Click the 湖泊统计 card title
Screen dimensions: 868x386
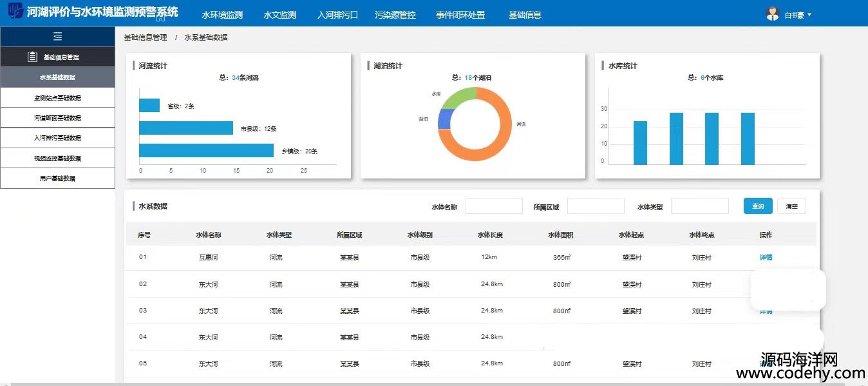(388, 66)
